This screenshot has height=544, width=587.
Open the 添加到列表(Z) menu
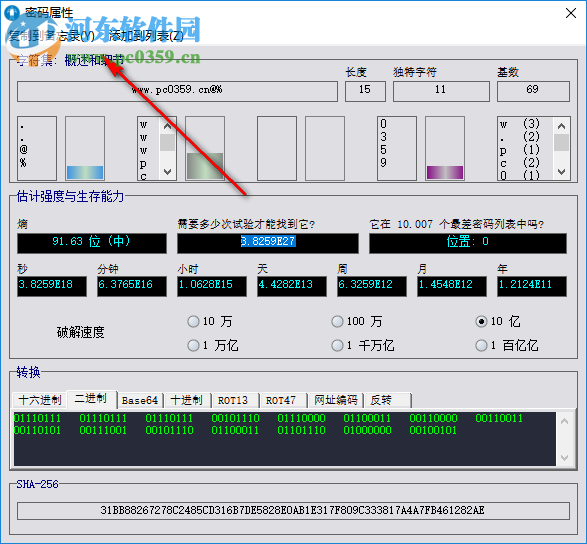click(x=146, y=36)
